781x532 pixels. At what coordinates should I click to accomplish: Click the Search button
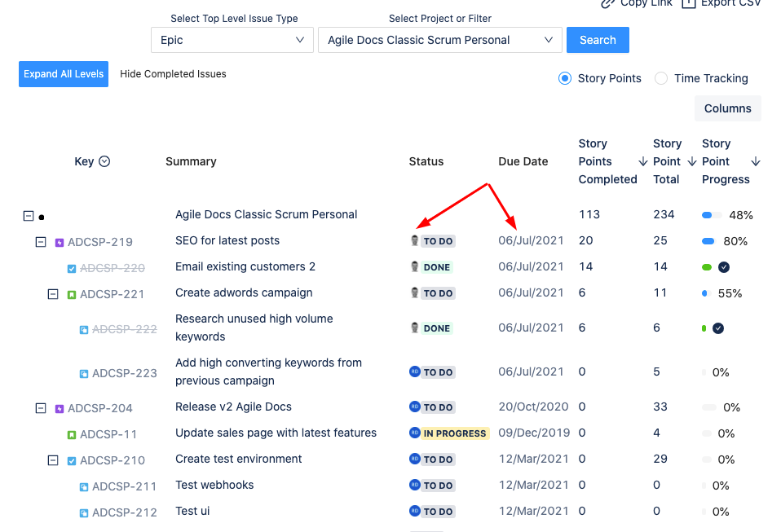coord(598,40)
